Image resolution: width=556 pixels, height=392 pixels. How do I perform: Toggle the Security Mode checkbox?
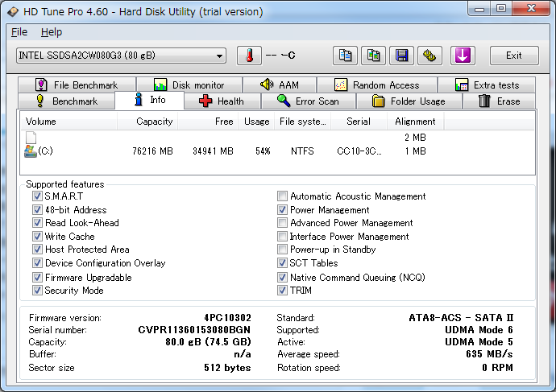coord(37,291)
